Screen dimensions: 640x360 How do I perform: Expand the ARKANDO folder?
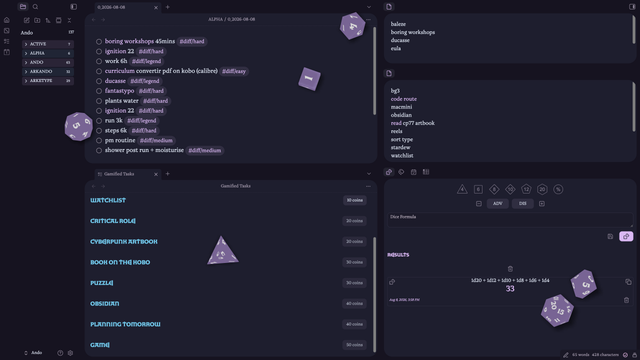(47, 71)
